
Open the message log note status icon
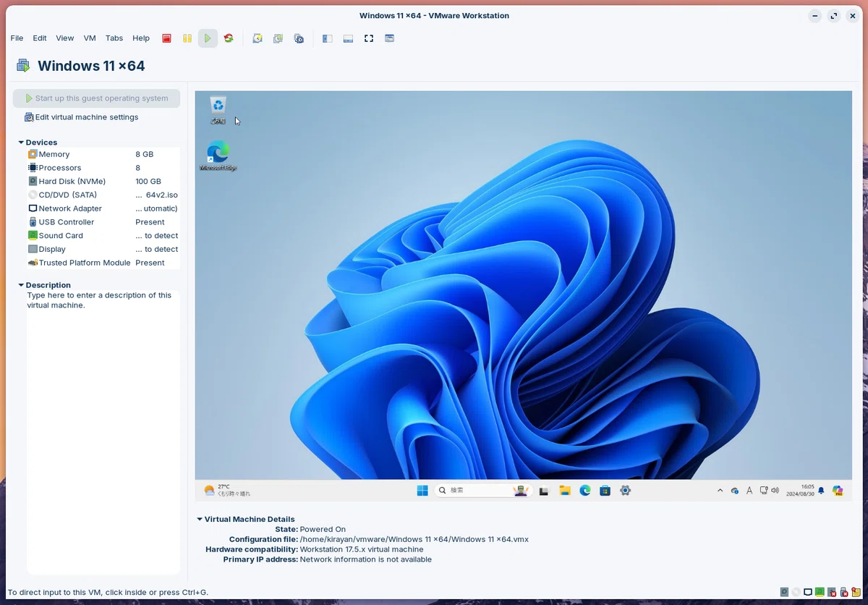[856, 592]
